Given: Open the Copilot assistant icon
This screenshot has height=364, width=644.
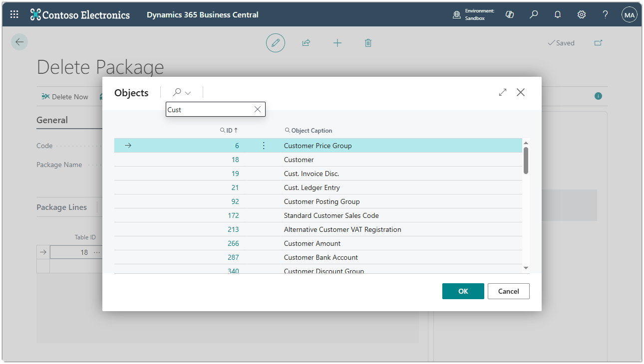Looking at the screenshot, I should coord(509,14).
